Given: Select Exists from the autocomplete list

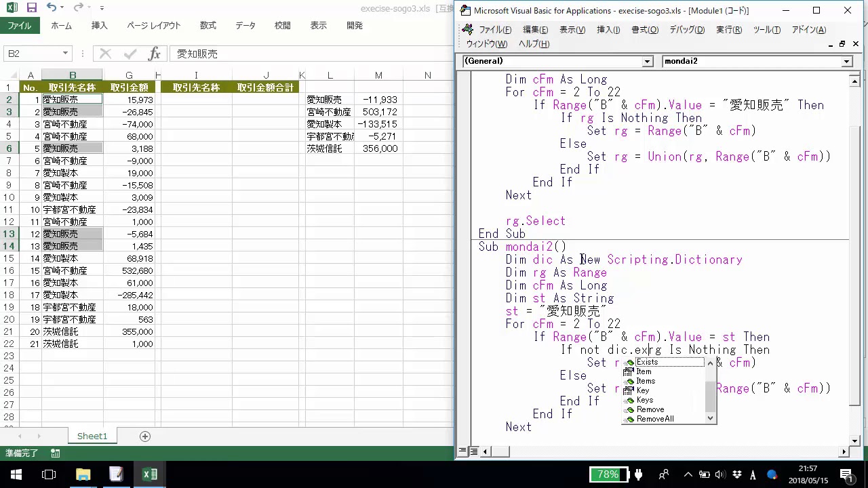Looking at the screenshot, I should click(647, 362).
